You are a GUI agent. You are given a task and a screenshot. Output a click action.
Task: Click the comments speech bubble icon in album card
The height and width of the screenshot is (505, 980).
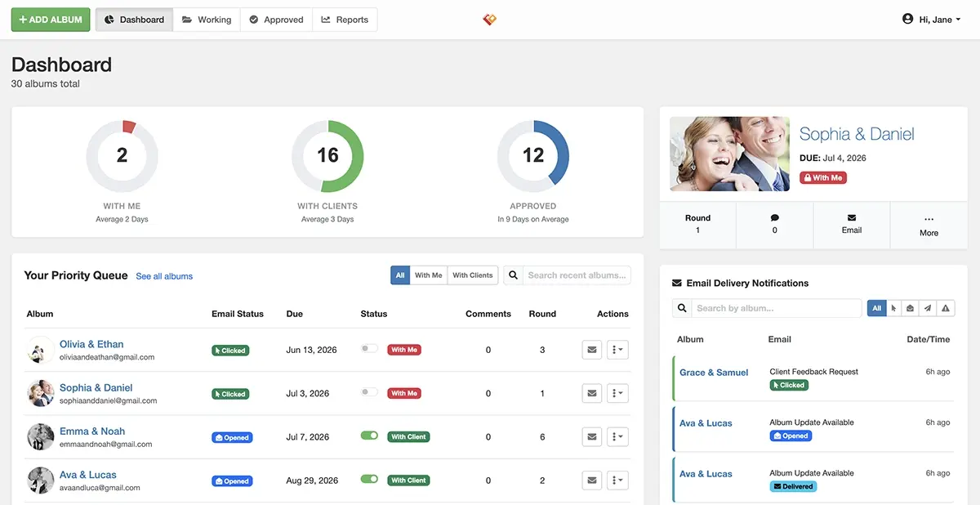point(774,218)
